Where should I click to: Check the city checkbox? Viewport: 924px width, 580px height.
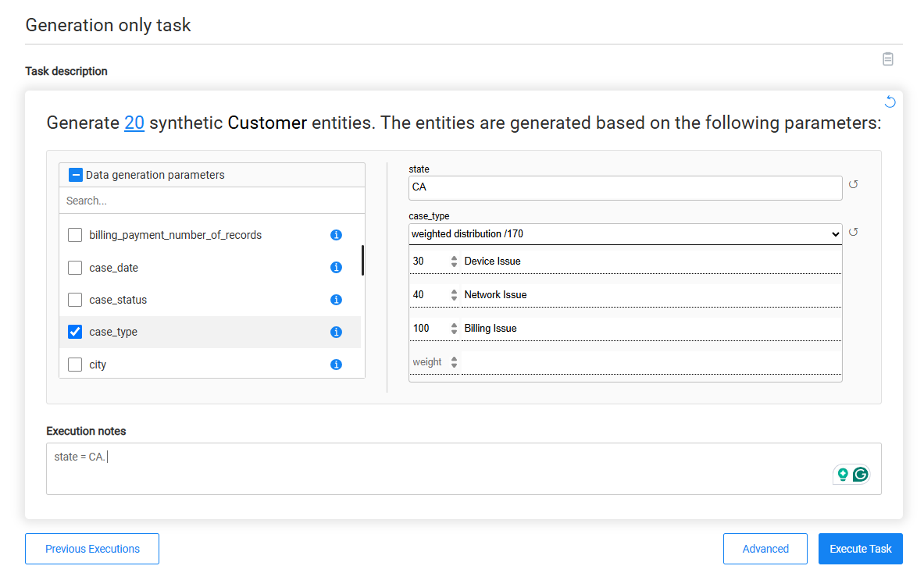coord(75,365)
